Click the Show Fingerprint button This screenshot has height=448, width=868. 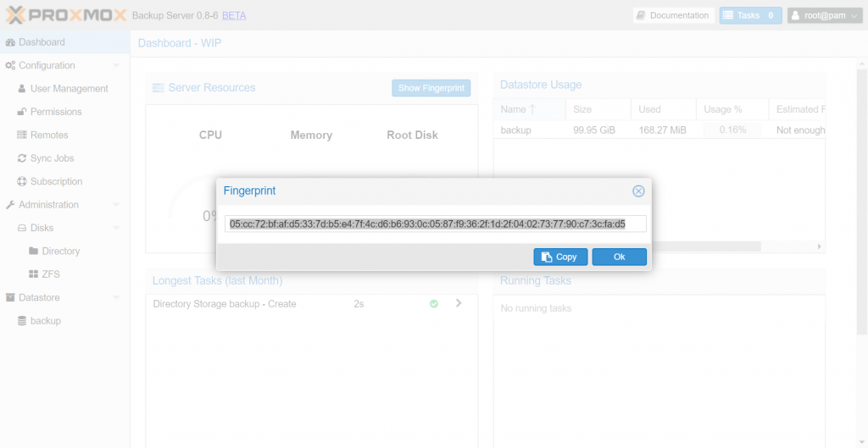click(x=431, y=88)
